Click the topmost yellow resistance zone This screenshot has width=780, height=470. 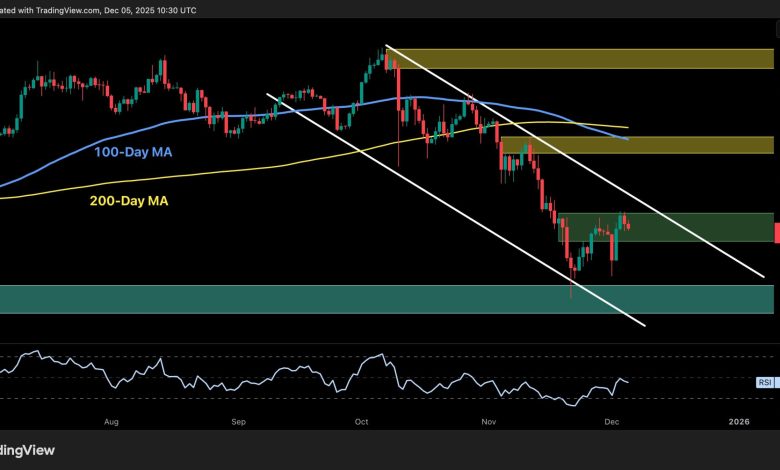580,58
